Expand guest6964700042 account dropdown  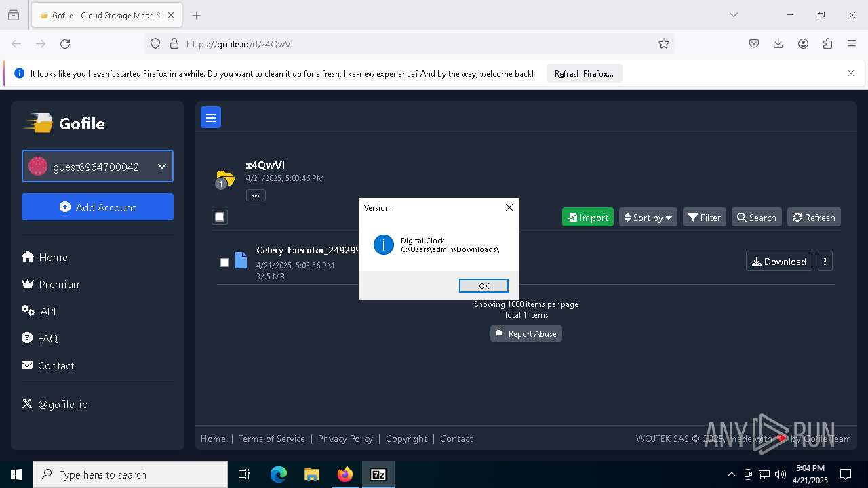click(98, 166)
